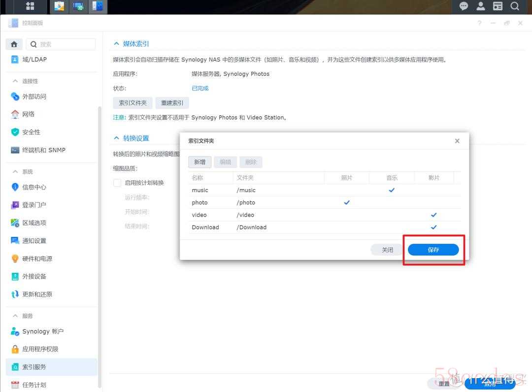Screen dimensions: 532x392
Task: Click 关闭 button in dialog
Action: [x=387, y=250]
